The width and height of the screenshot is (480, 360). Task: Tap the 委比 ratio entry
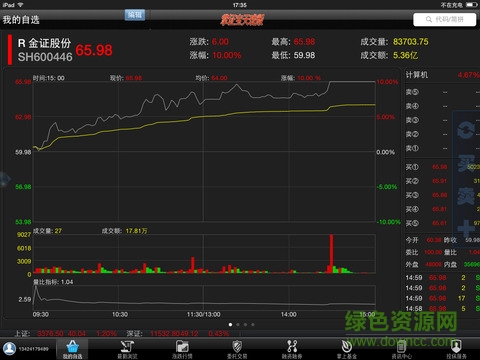(424, 252)
